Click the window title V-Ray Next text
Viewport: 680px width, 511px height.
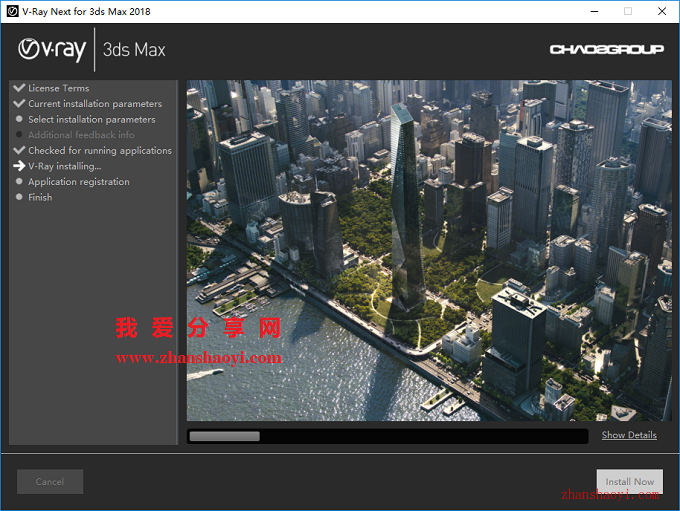86,12
